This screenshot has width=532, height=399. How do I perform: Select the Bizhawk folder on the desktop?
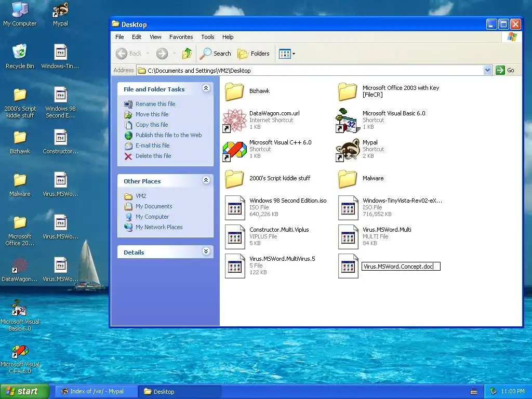[x=20, y=142]
